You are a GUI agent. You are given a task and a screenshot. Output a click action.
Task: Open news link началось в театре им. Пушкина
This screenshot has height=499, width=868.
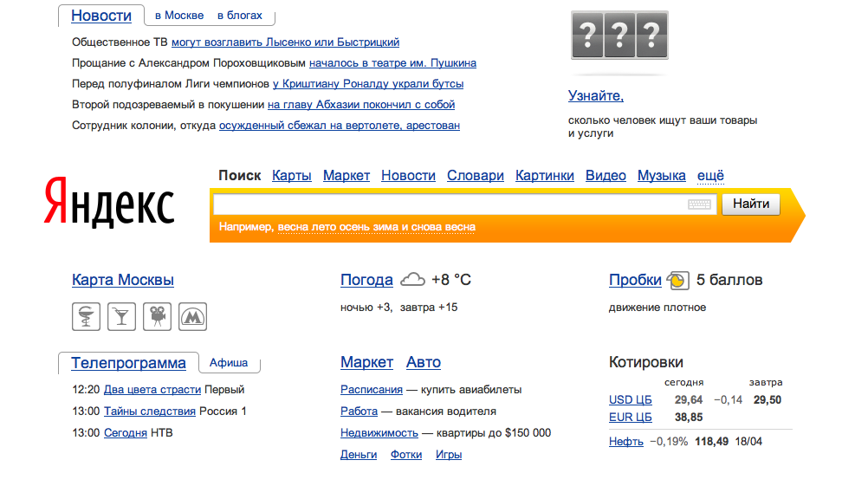point(393,63)
